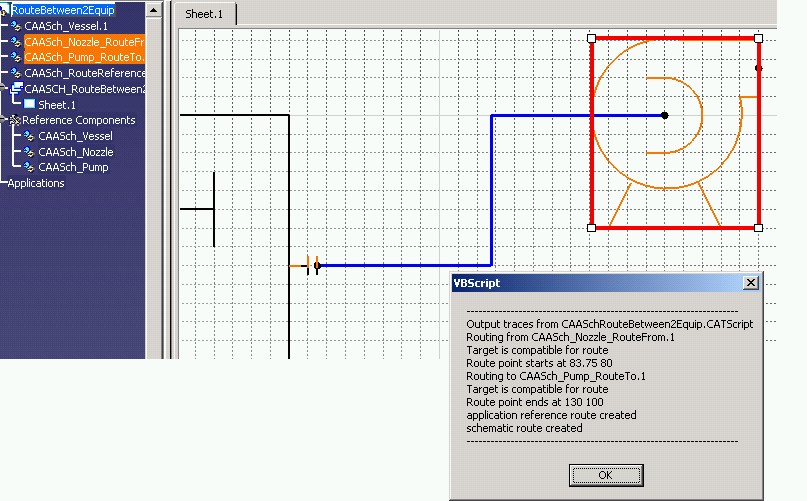This screenshot has height=501, width=807.
Task: Click the reference CAASch_Pump component icon
Action: pyautogui.click(x=29, y=168)
